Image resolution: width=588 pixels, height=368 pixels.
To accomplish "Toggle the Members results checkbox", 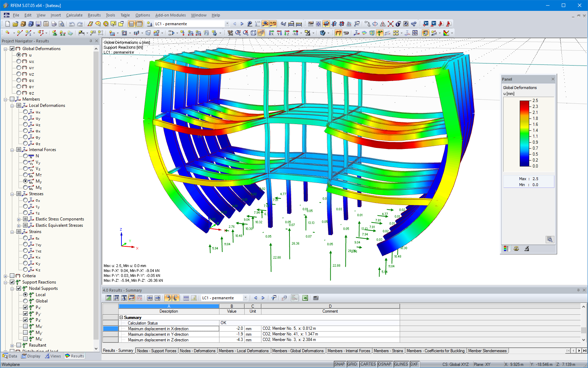I will 12,99.
